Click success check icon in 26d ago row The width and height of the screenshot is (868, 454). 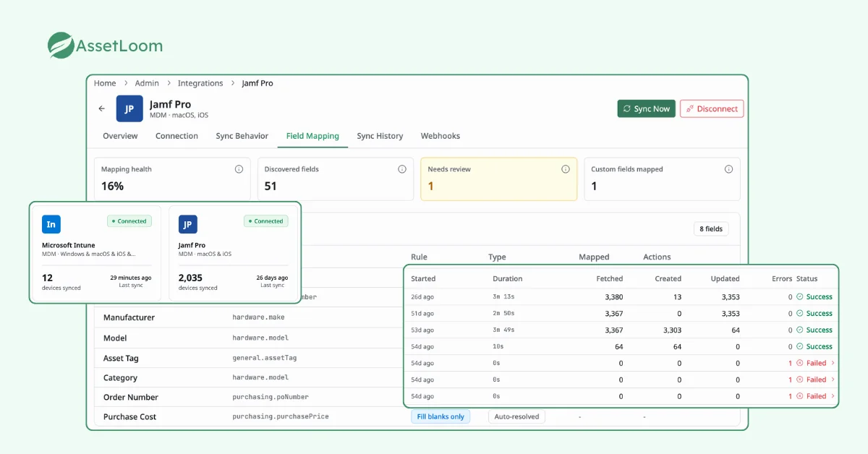click(x=800, y=297)
